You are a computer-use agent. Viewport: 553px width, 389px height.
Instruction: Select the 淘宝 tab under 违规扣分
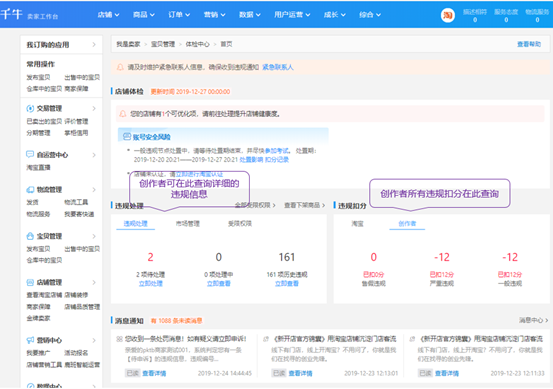click(x=357, y=224)
